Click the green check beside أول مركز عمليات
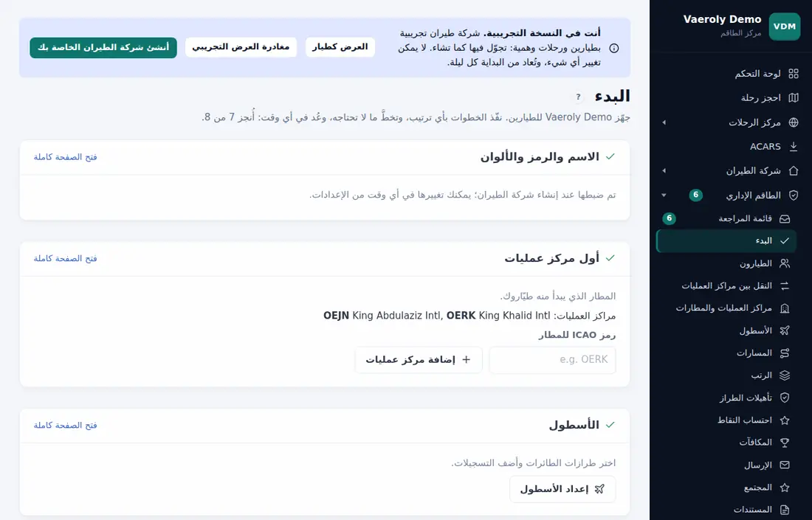The height and width of the screenshot is (520, 812). [x=610, y=257]
